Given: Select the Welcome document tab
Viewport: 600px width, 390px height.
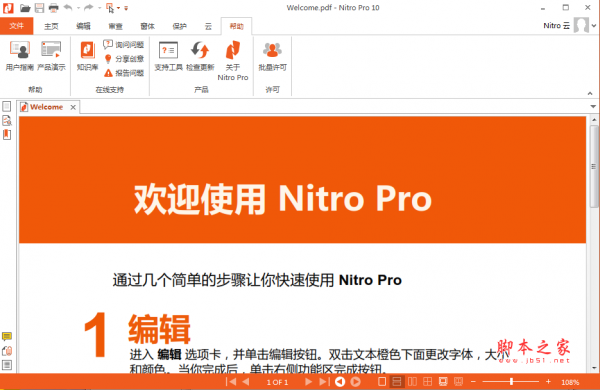Looking at the screenshot, I should (46, 107).
